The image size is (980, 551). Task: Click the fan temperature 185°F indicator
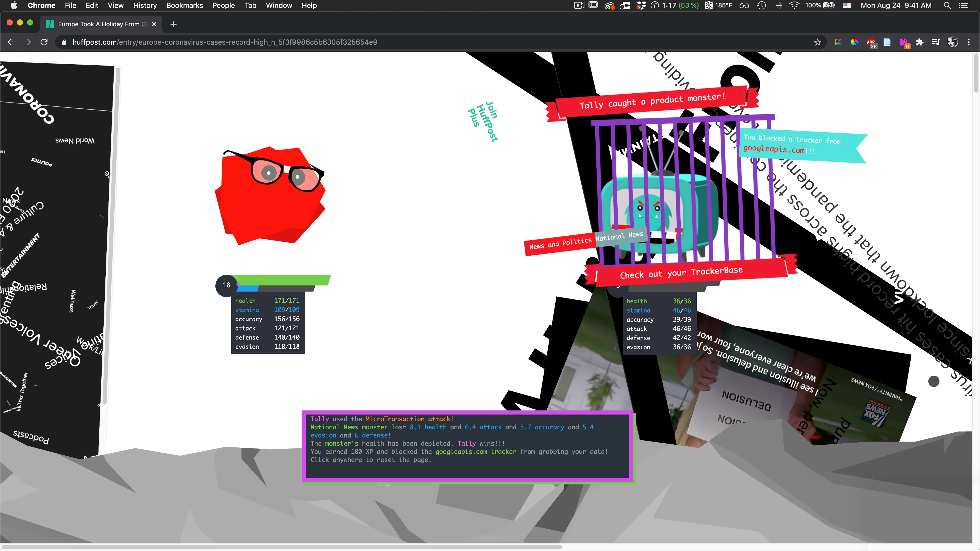tap(718, 5)
